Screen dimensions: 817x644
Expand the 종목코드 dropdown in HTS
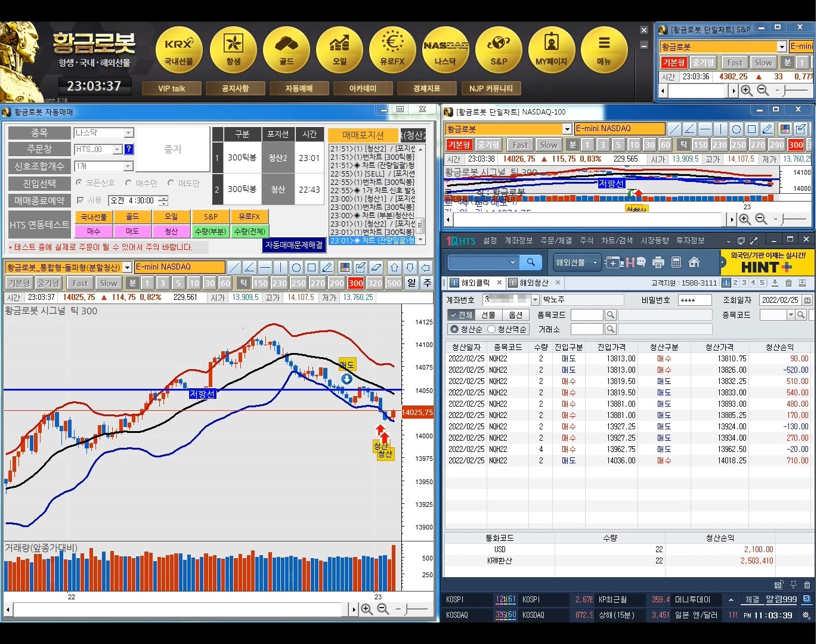tap(791, 315)
